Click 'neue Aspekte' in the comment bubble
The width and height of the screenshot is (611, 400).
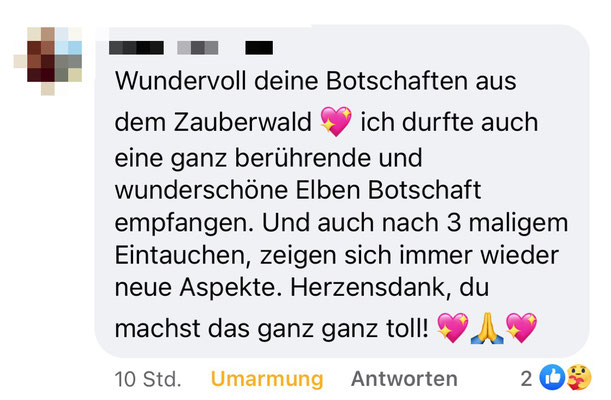click(x=198, y=287)
